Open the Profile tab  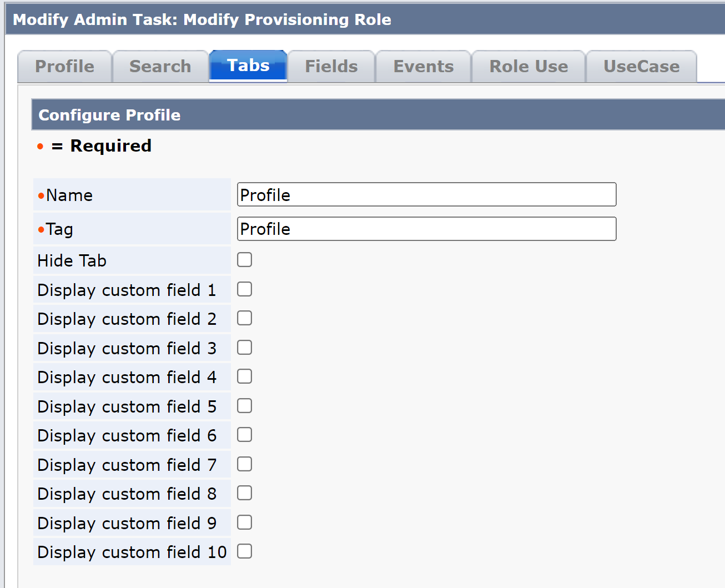[64, 67]
